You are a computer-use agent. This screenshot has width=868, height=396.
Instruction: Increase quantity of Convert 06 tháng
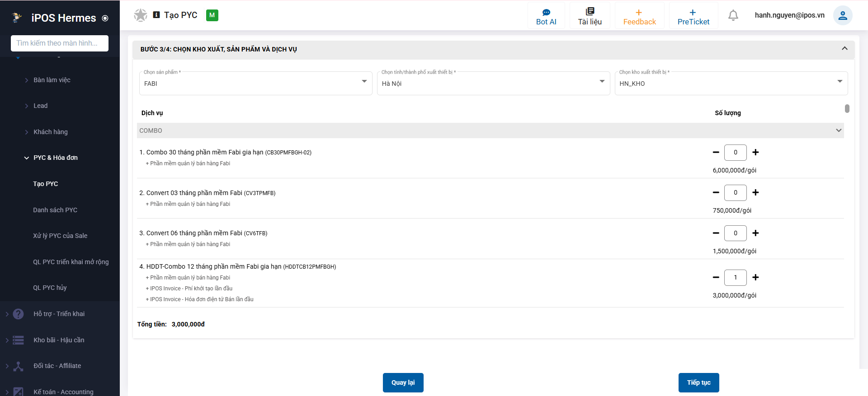click(x=755, y=233)
